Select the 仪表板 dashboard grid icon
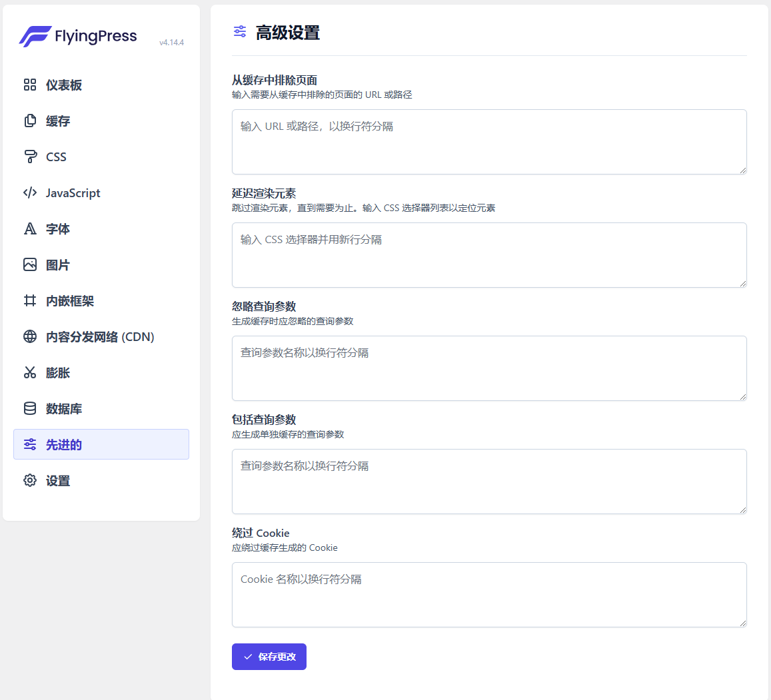 click(29, 85)
